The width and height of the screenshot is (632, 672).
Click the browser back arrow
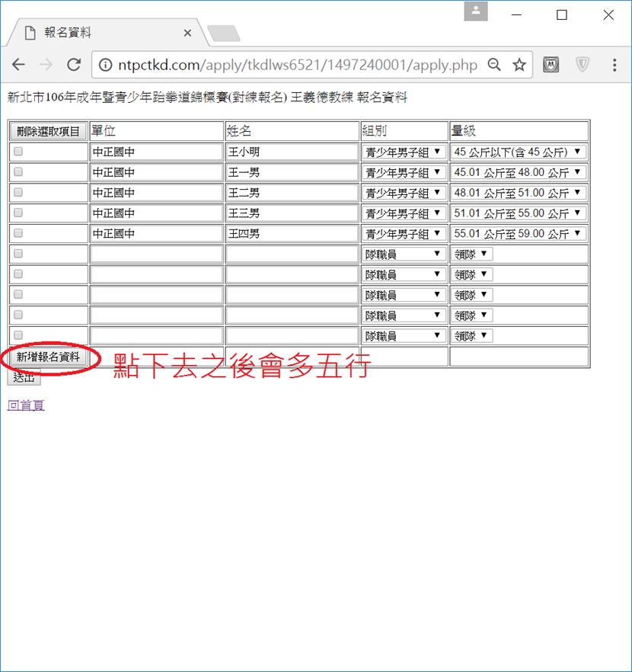pyautogui.click(x=18, y=65)
